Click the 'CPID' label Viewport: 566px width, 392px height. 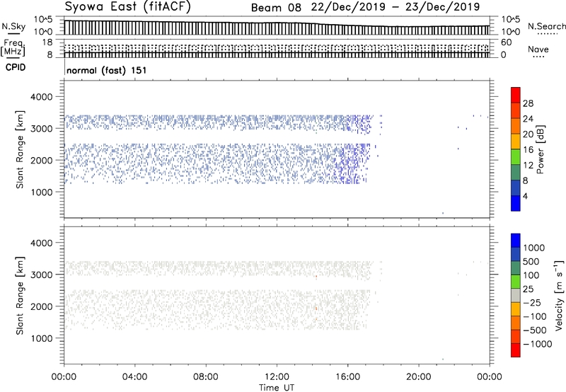click(16, 67)
